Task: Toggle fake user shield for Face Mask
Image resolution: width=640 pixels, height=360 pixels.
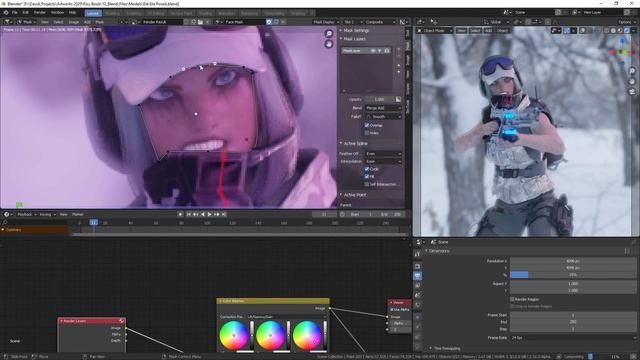Action: pos(269,22)
